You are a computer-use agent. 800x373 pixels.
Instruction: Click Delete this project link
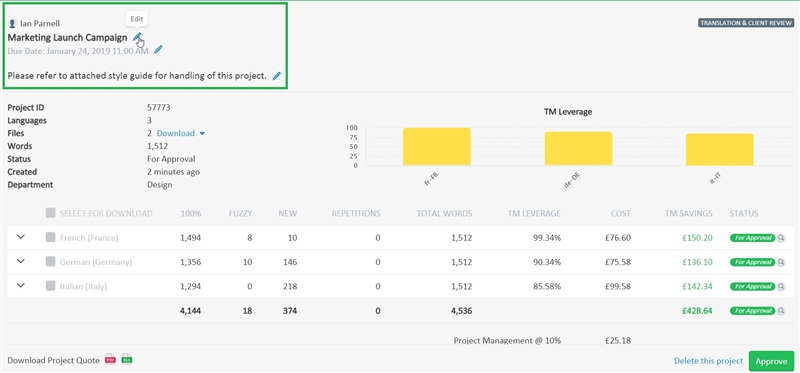tap(708, 361)
